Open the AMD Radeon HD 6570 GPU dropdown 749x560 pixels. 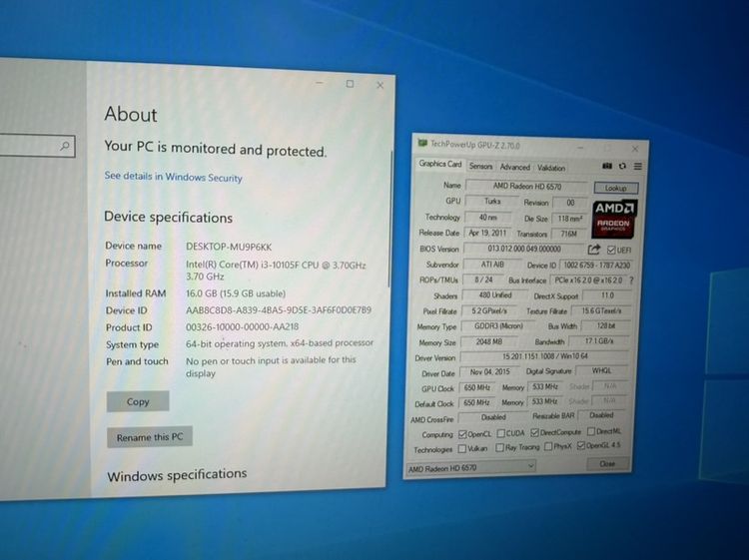point(470,467)
